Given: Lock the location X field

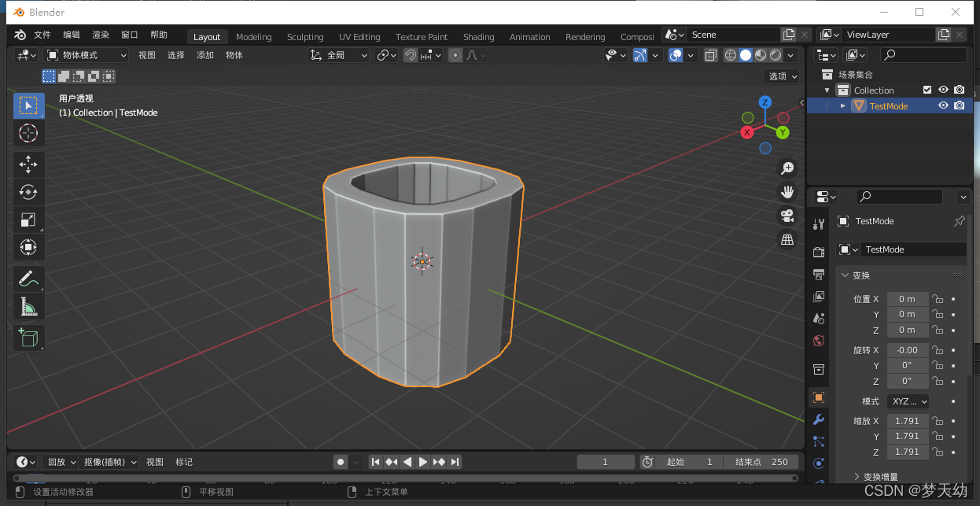Looking at the screenshot, I should coord(938,299).
